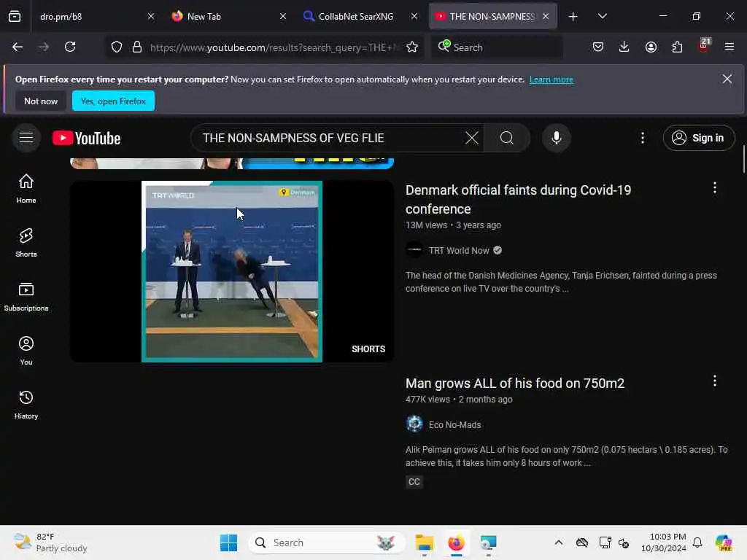Open Firefox View button at top left
The image size is (747, 560).
15,16
